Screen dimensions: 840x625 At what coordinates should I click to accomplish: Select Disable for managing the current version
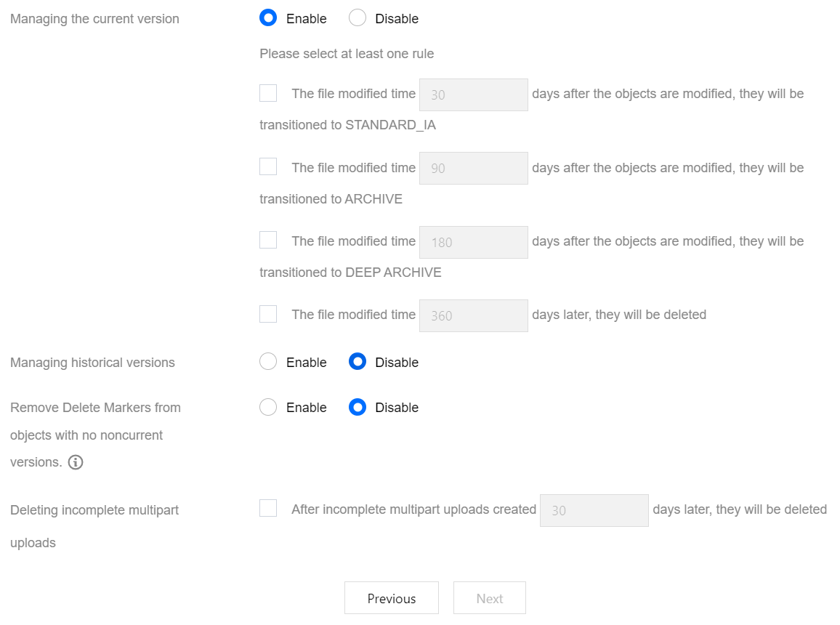[x=358, y=18]
